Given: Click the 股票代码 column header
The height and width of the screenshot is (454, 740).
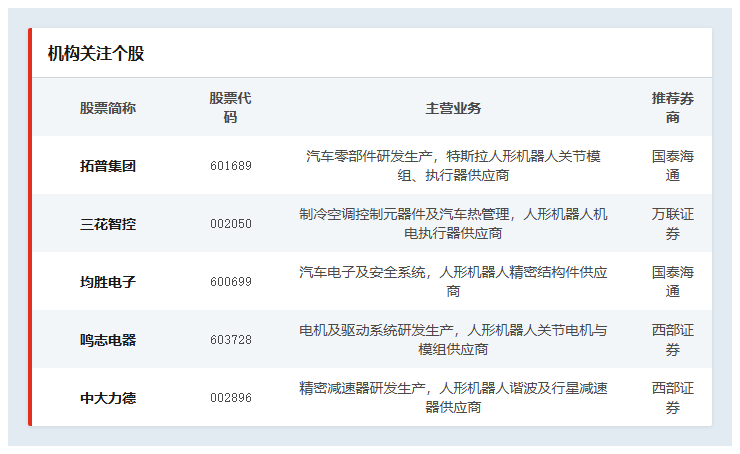Looking at the screenshot, I should point(230,108).
